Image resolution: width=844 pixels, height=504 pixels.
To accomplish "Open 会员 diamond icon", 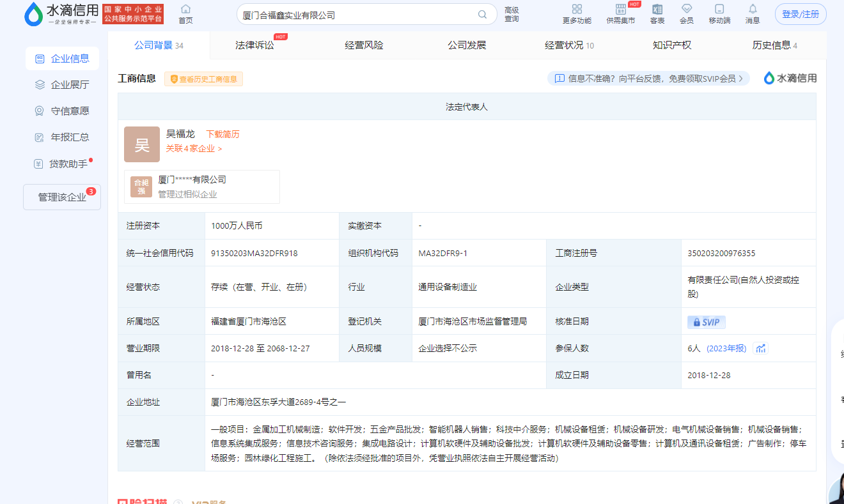I will 687,14.
